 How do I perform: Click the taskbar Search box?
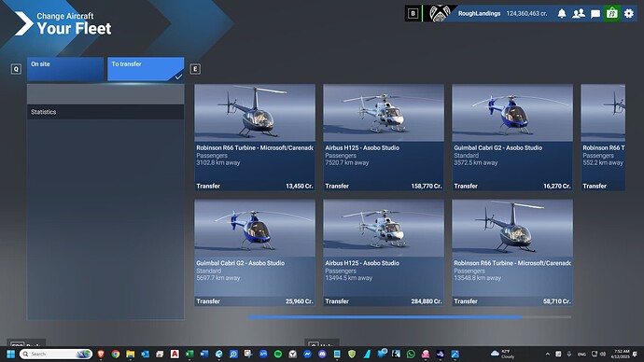coord(55,354)
